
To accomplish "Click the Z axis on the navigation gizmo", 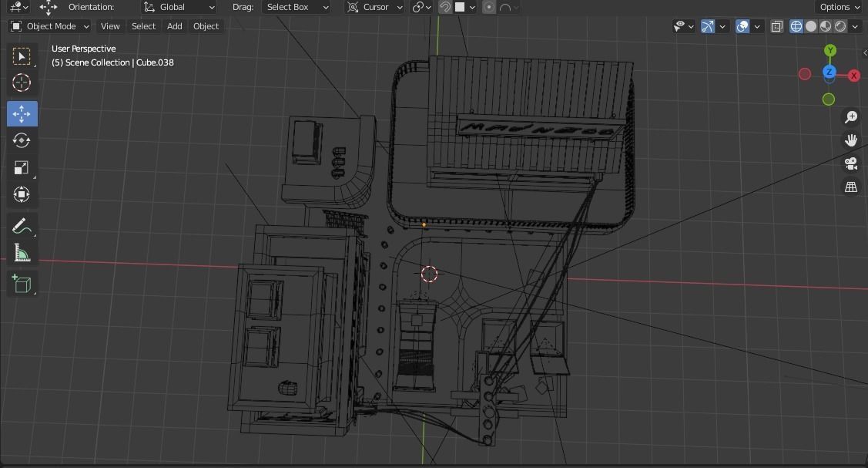I will [829, 72].
